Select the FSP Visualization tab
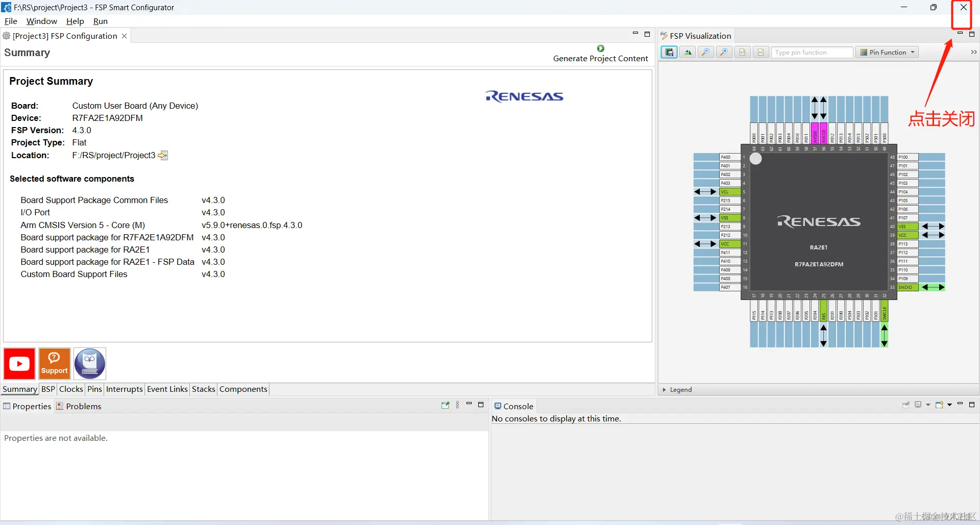Image resolution: width=980 pixels, height=525 pixels. tap(696, 36)
